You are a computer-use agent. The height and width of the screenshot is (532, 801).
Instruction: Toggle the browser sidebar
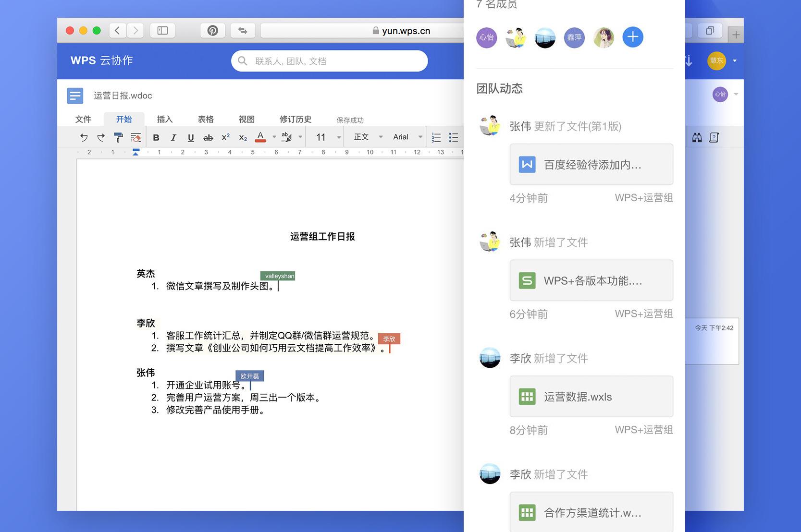click(162, 31)
